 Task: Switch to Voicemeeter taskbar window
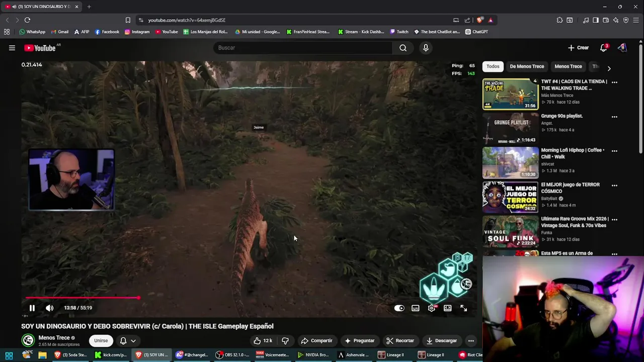[273, 355]
